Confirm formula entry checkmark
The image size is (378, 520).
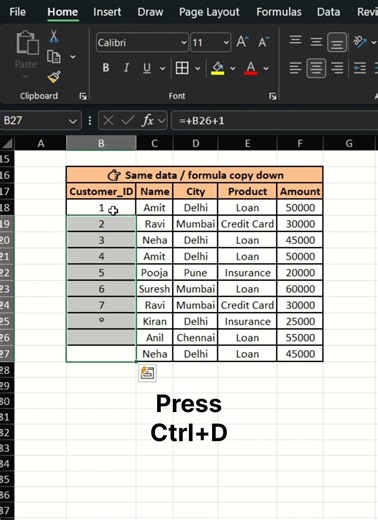tap(128, 120)
